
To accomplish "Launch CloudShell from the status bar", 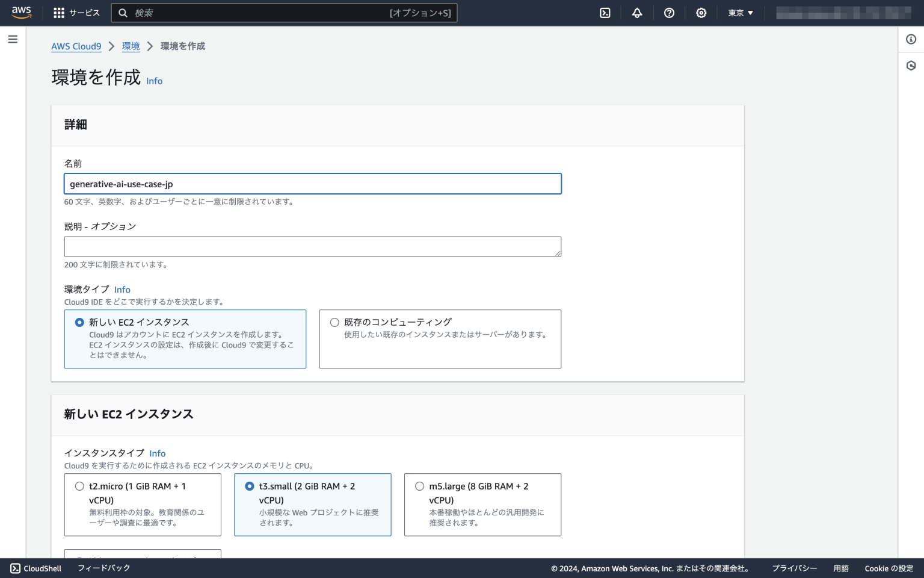I will pyautogui.click(x=35, y=568).
